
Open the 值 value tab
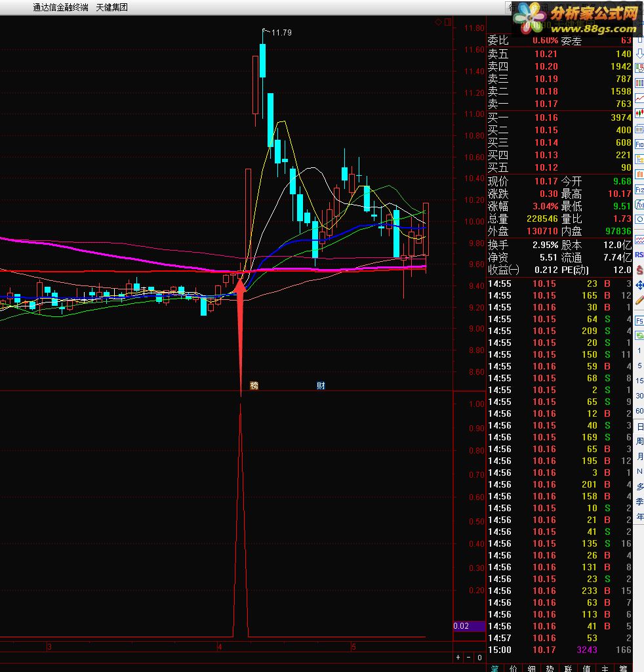[587, 668]
